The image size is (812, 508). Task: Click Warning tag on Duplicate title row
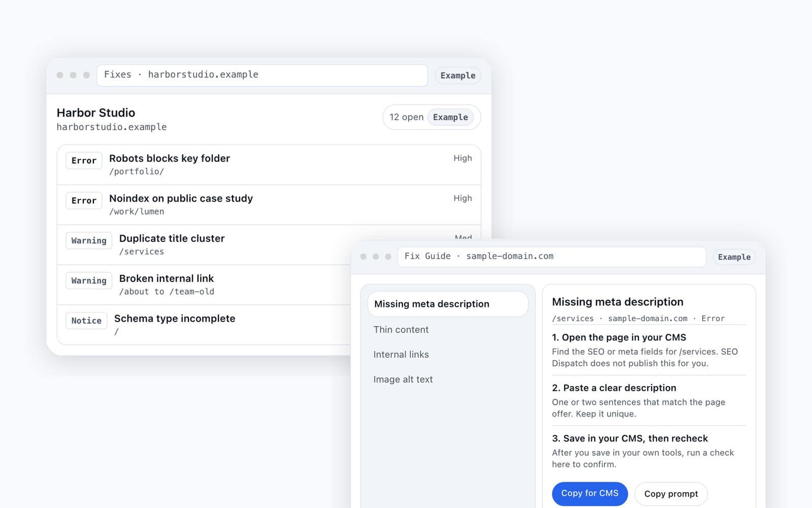pyautogui.click(x=89, y=241)
